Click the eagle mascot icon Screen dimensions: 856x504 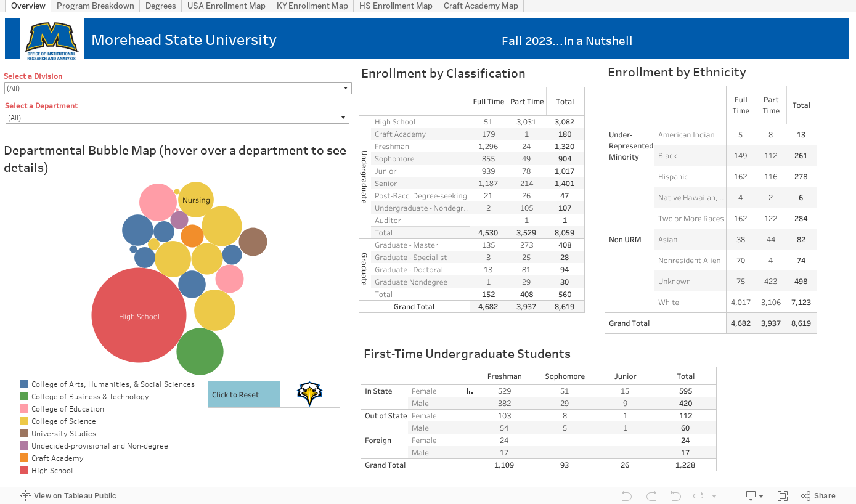click(309, 394)
